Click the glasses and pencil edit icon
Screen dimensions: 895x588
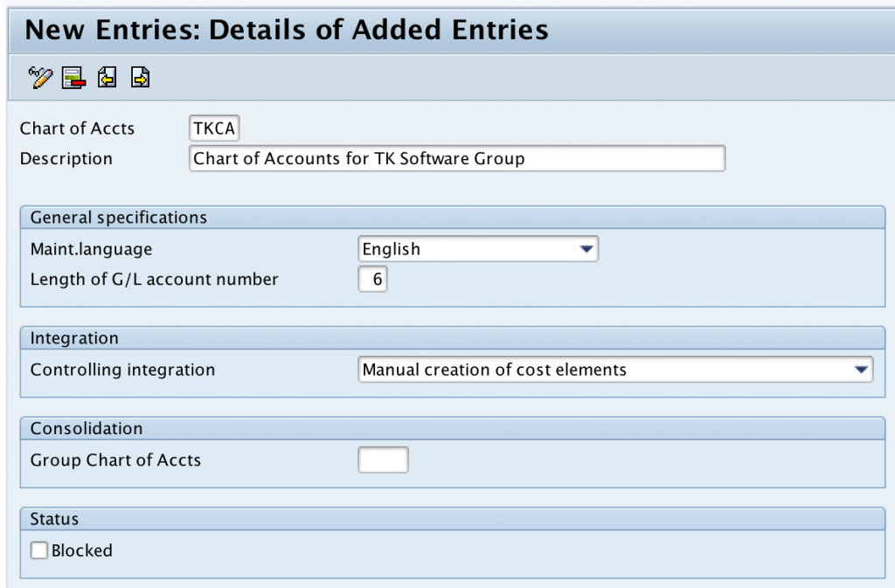(40, 77)
